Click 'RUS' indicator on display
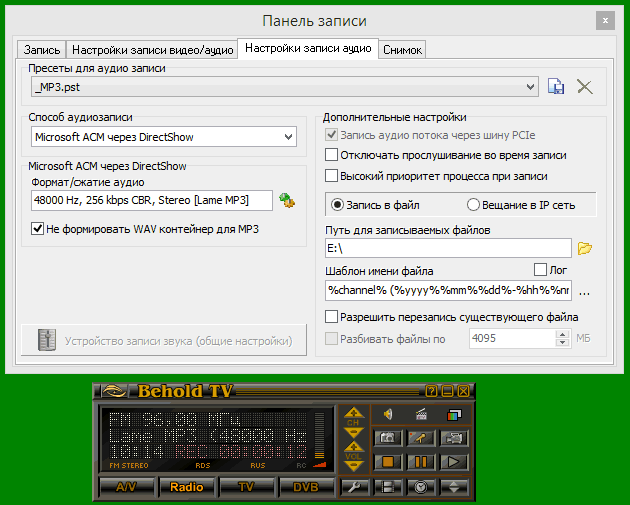The width and height of the screenshot is (630, 505). 258,466
